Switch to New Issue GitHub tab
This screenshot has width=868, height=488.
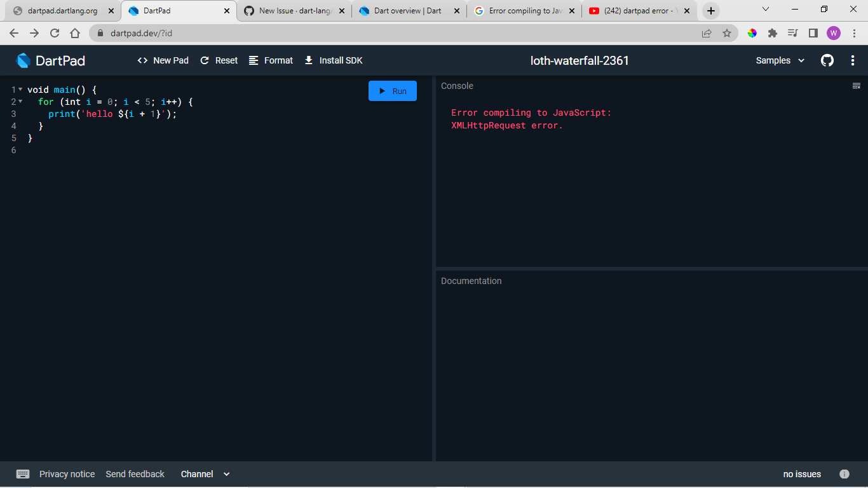coord(295,11)
